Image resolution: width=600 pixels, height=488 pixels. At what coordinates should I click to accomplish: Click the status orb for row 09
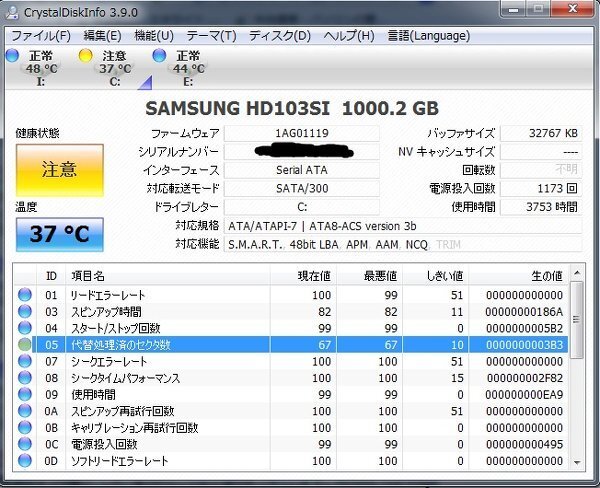pyautogui.click(x=25, y=394)
